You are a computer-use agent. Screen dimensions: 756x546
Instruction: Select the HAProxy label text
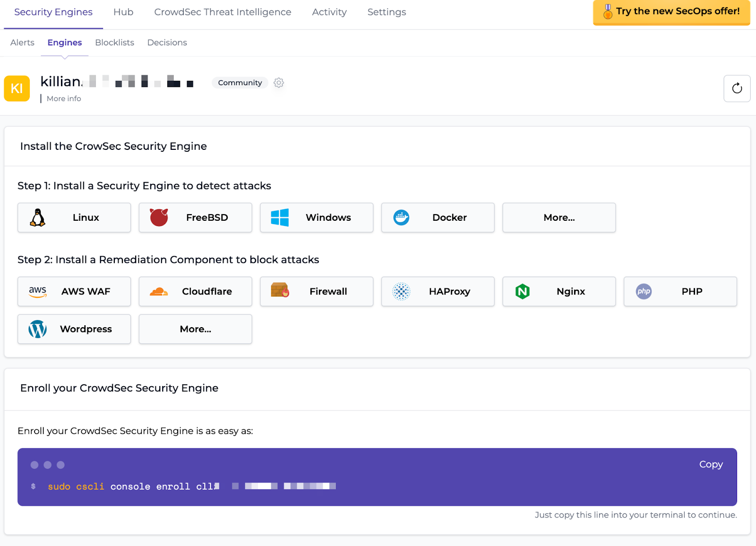tap(449, 292)
